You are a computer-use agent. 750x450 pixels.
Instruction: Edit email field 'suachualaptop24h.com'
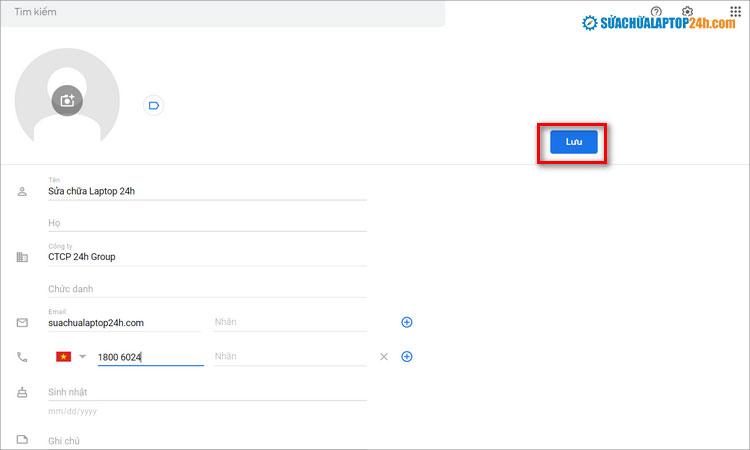[124, 323]
